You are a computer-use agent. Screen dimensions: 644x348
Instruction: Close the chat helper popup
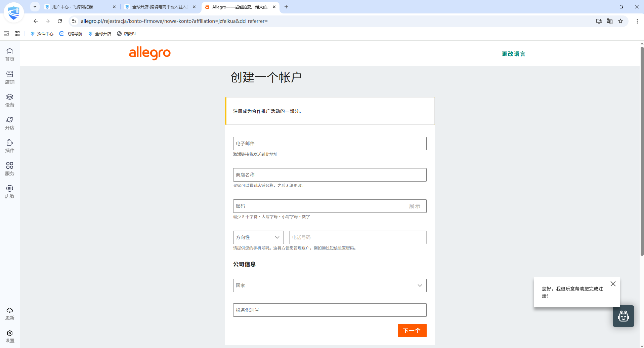click(x=613, y=284)
